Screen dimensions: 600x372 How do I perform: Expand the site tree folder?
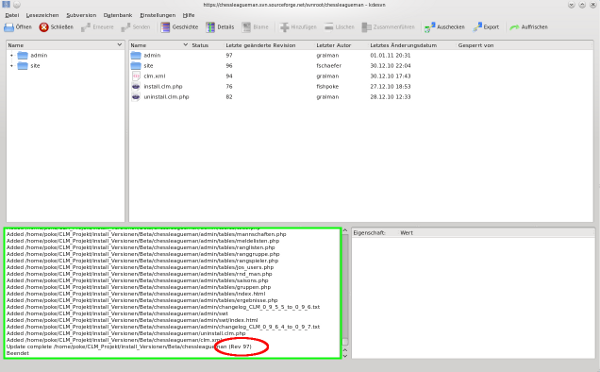tap(11, 66)
